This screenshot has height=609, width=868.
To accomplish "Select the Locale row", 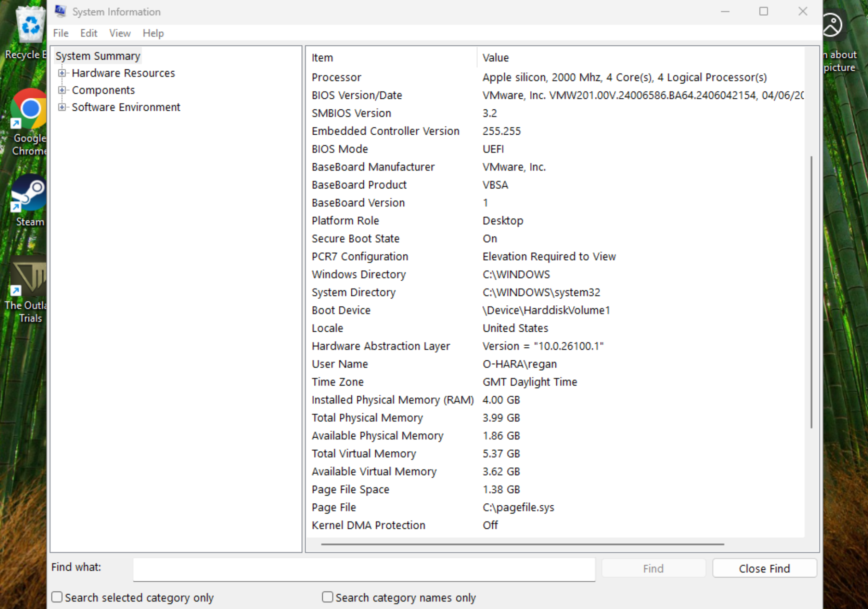I will pyautogui.click(x=556, y=328).
